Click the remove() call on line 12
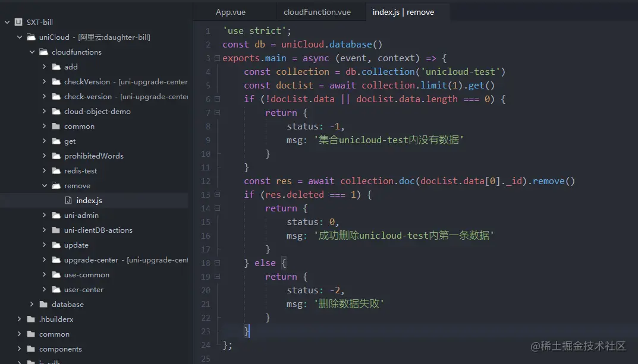638x364 pixels. (x=554, y=181)
